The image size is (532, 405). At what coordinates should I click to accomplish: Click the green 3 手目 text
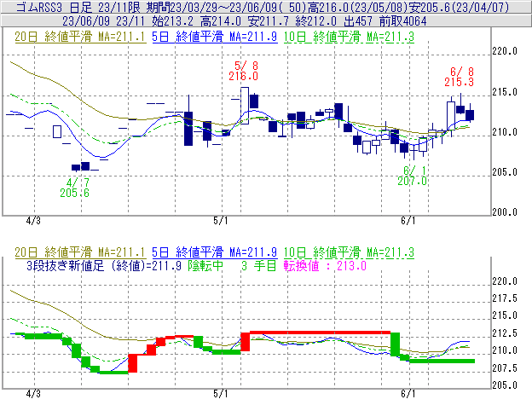[x=259, y=265]
